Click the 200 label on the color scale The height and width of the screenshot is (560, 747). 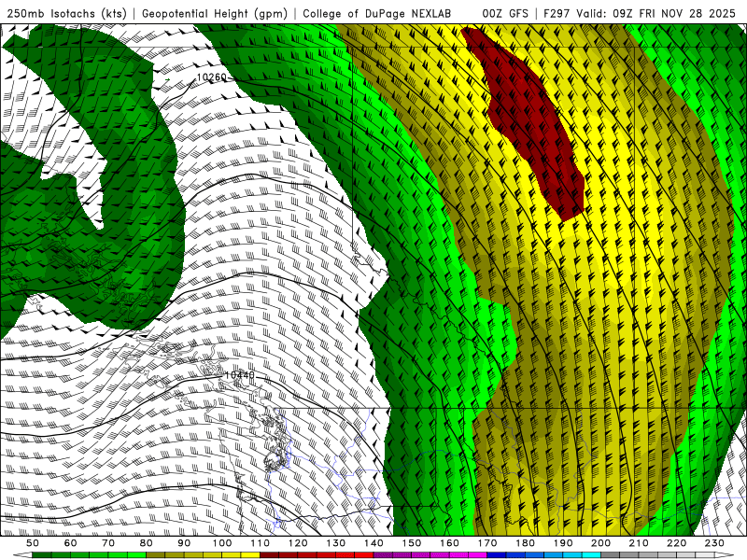(601, 543)
